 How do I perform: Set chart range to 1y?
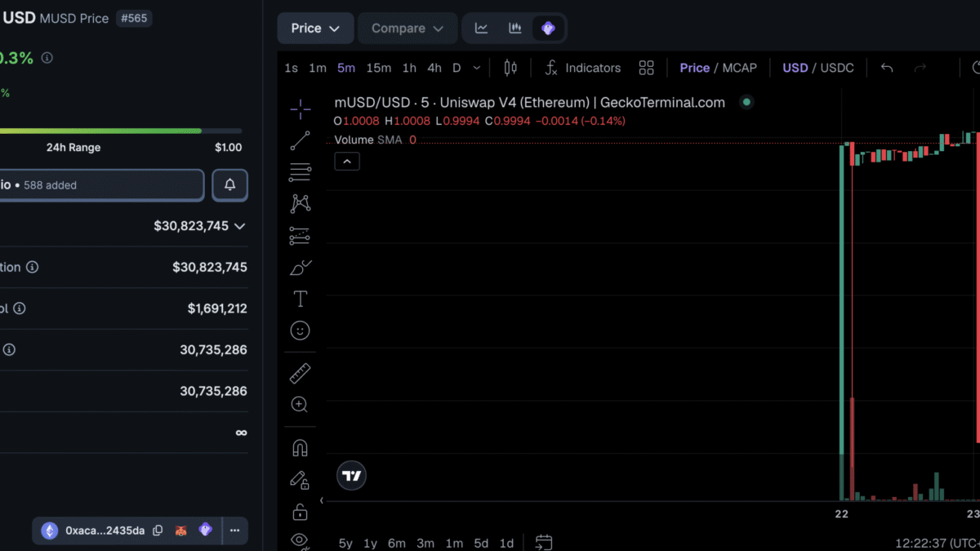(x=370, y=543)
